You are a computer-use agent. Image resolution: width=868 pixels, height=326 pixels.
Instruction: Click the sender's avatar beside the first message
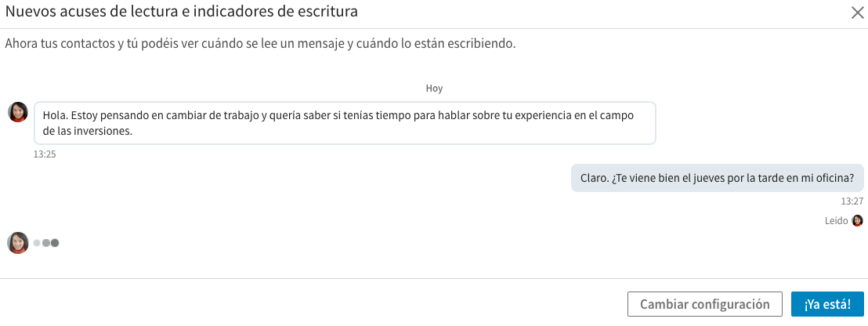[x=18, y=112]
